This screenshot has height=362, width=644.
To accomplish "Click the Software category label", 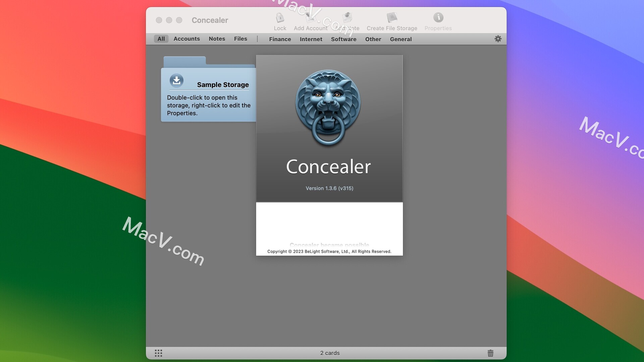I will pos(344,39).
